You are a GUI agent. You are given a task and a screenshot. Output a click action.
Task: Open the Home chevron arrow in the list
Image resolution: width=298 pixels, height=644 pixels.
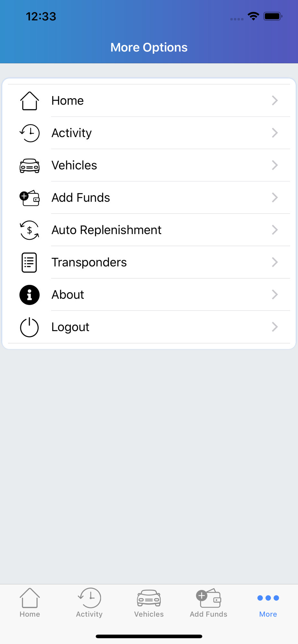click(274, 100)
